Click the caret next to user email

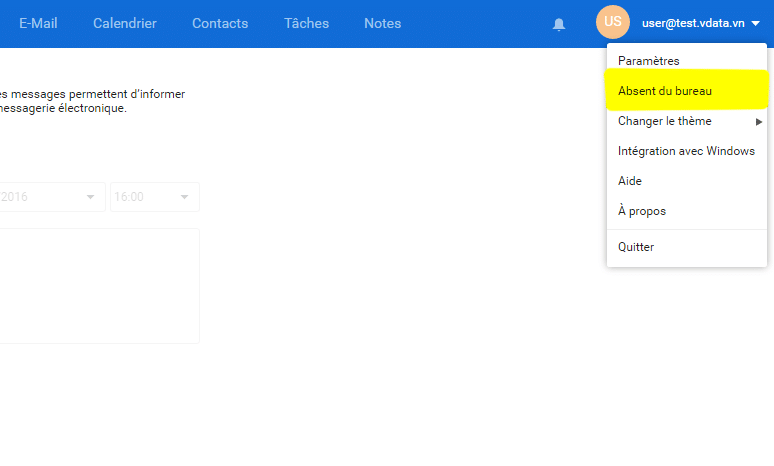coord(755,23)
